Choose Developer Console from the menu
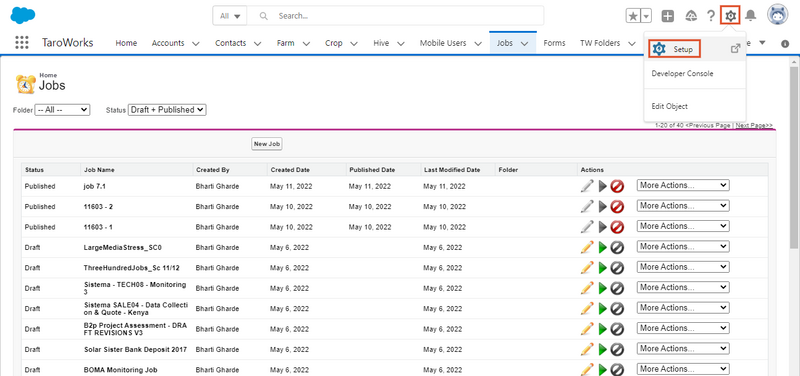Viewport: 800px width, 376px height. click(x=682, y=73)
